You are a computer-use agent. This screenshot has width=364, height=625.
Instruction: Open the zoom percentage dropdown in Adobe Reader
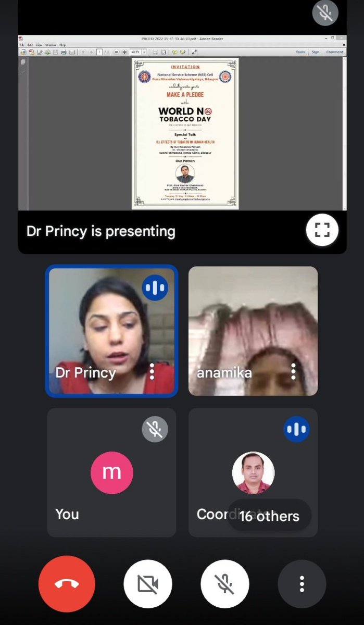coord(144,52)
